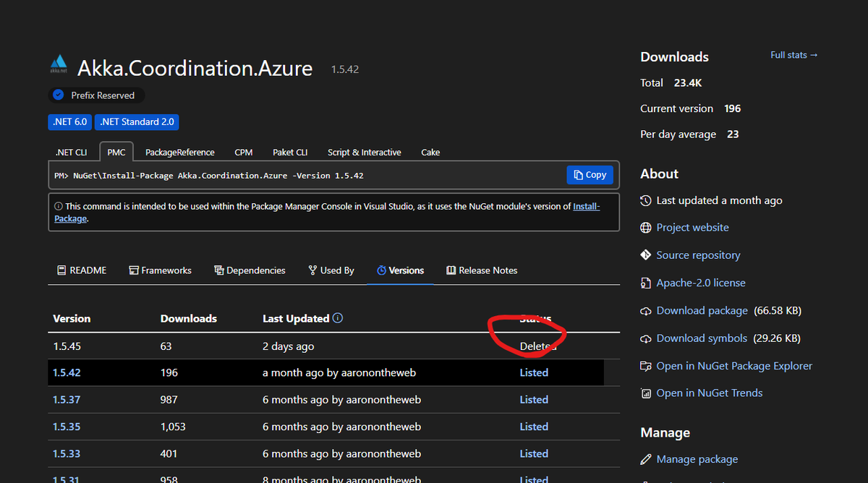View the Used By tab

(x=331, y=270)
